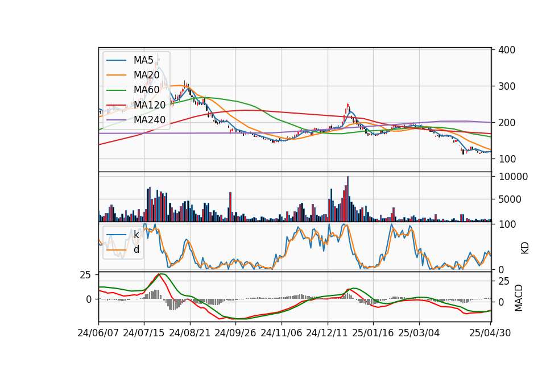Click the 300 price axis label

point(507,86)
